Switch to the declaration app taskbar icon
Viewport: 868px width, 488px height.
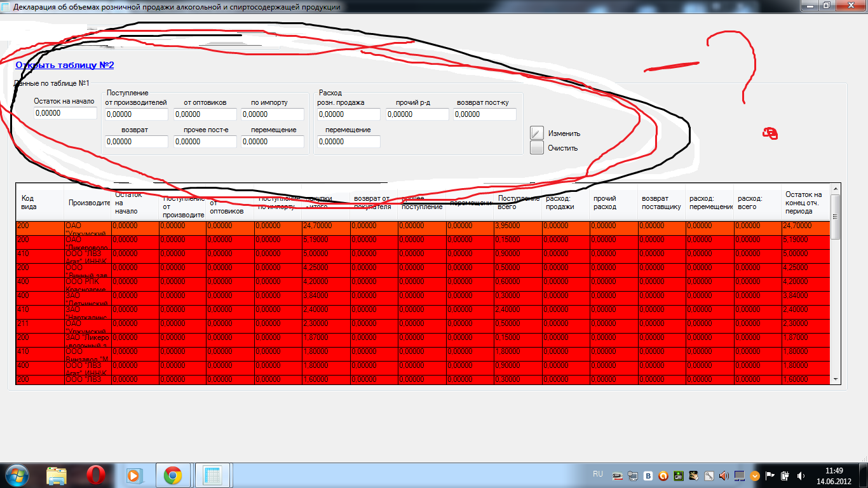[212, 475]
